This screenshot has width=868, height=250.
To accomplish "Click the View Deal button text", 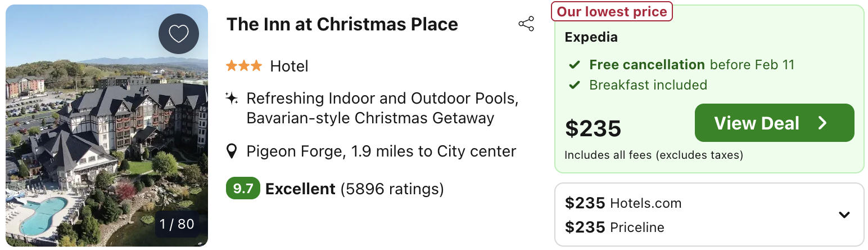I will (x=756, y=123).
